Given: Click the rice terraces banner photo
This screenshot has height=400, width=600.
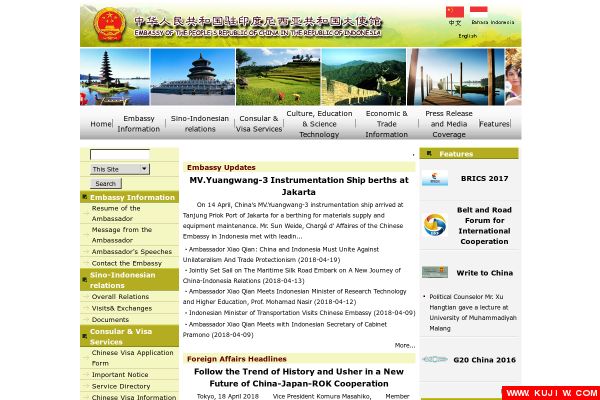Looking at the screenshot, I should pyautogui.click(x=278, y=77).
